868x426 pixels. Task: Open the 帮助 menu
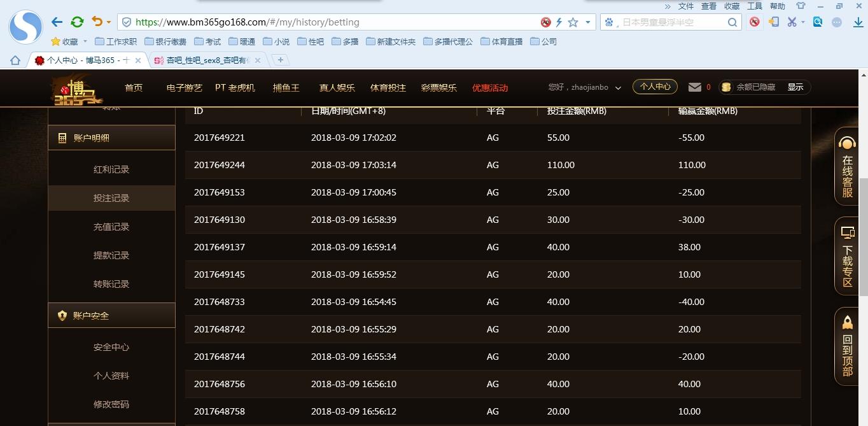[x=778, y=6]
